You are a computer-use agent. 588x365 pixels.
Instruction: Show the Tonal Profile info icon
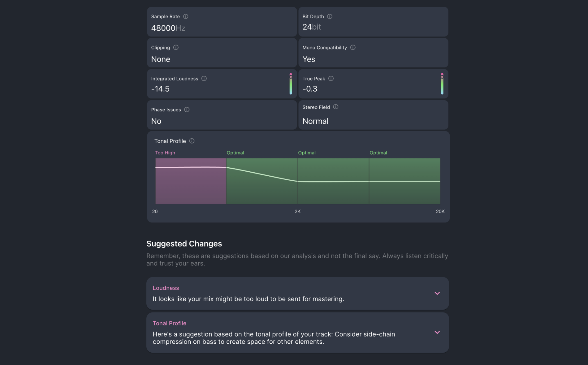(192, 141)
